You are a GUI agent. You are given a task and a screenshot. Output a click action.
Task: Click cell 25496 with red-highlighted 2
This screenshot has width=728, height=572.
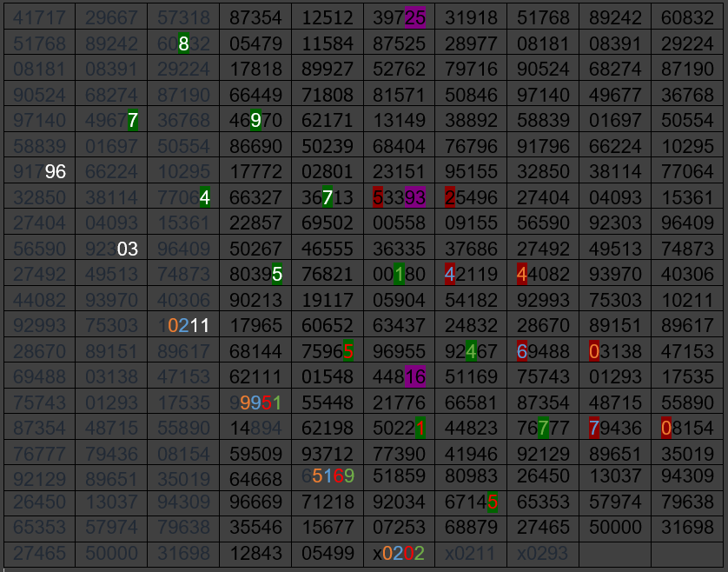[470, 198]
